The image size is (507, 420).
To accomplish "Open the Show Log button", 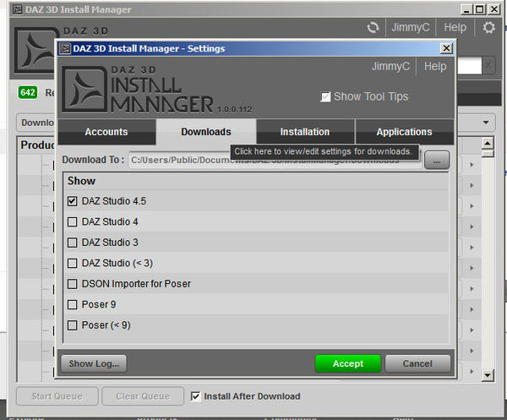I will click(x=94, y=363).
